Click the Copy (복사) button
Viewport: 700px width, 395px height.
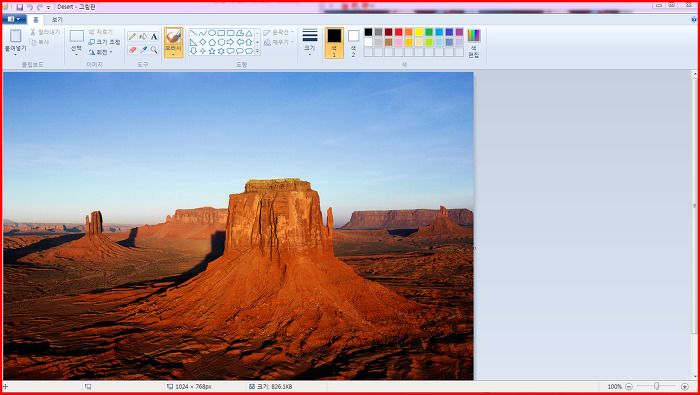pos(40,42)
